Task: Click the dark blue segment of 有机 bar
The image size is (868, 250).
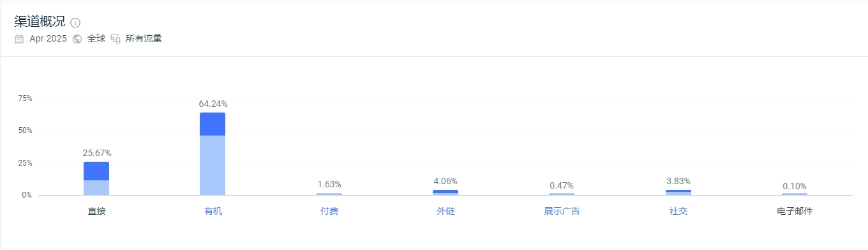Action: [x=213, y=124]
